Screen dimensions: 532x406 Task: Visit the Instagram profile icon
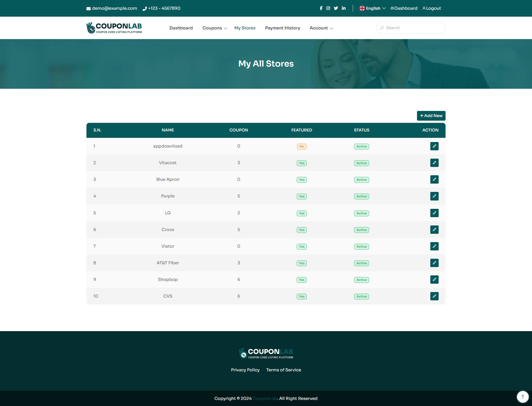coord(328,8)
